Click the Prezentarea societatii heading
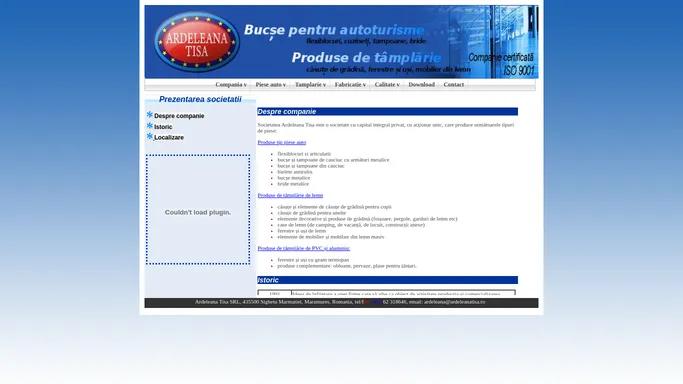Viewport: 683px width, 384px height. coord(200,99)
